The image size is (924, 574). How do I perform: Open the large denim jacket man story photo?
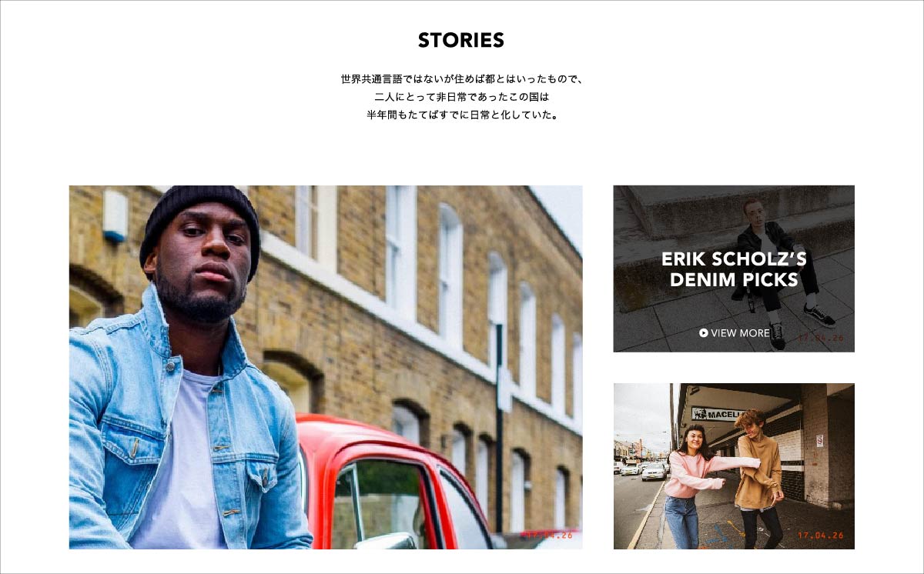coord(326,367)
